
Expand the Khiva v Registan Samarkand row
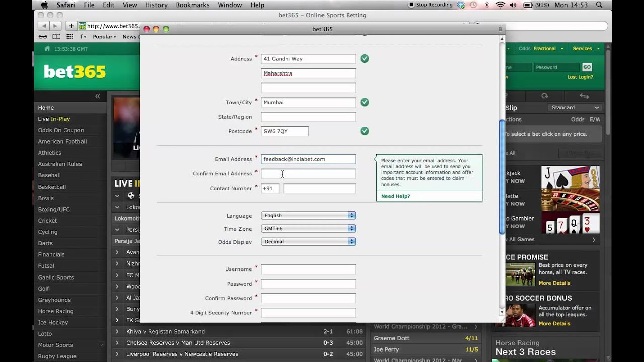[x=117, y=332]
